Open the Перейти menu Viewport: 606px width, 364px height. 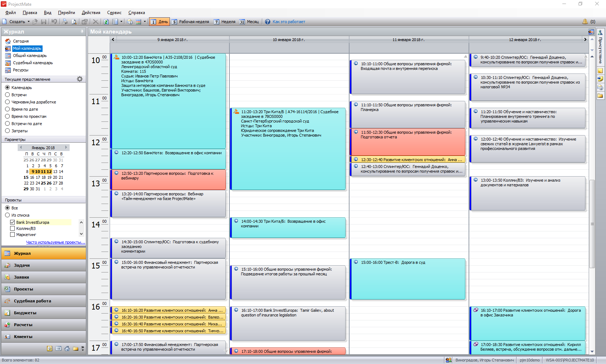click(x=66, y=13)
